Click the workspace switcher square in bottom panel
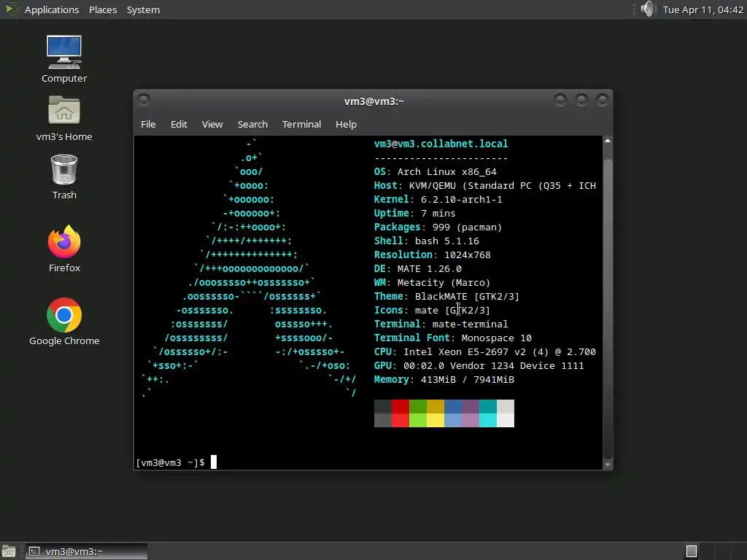 692,551
